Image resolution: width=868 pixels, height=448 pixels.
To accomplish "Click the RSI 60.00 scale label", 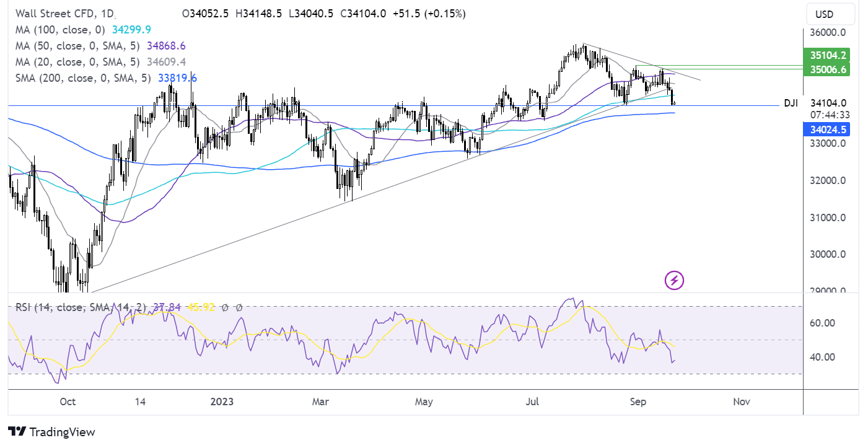I will click(x=822, y=323).
